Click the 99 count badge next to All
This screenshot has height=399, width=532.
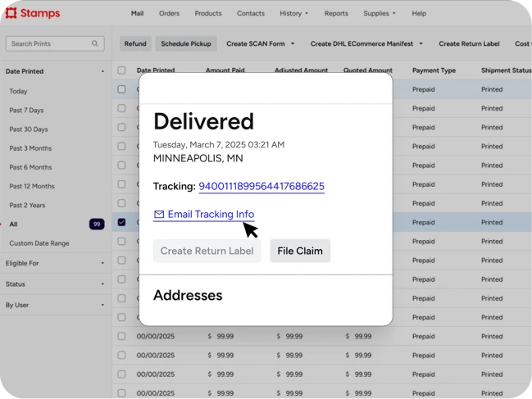[97, 224]
